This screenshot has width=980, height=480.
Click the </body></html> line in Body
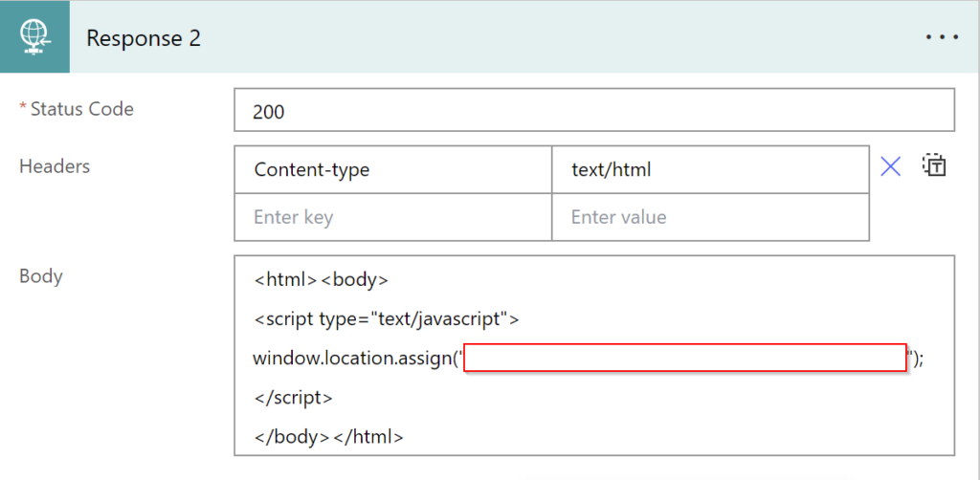(x=329, y=437)
